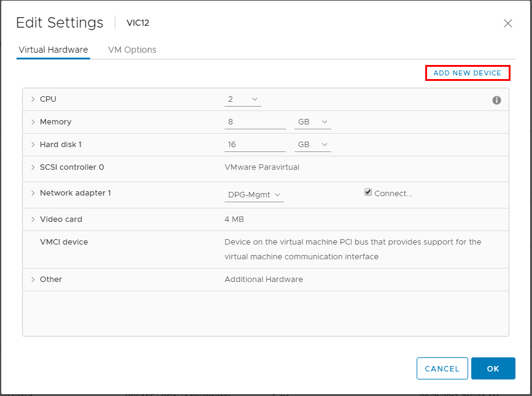This screenshot has width=532, height=396.
Task: Open the Memory unit GB dropdown
Action: [313, 122]
